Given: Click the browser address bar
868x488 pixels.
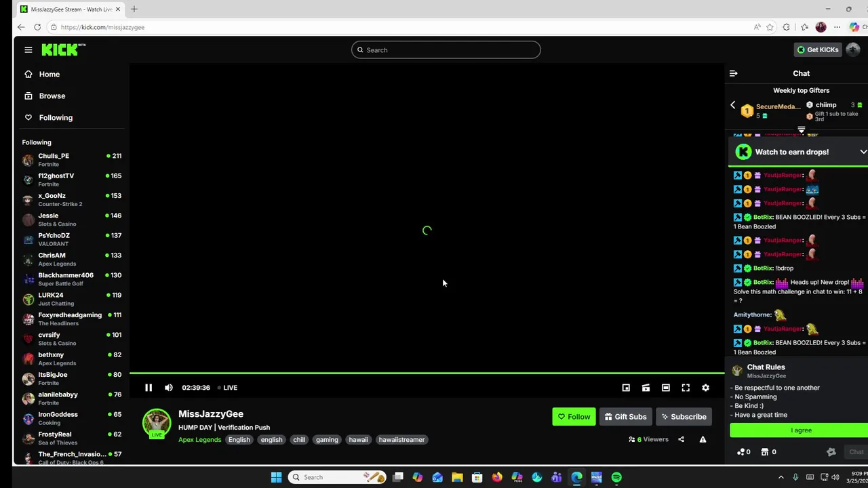Looking at the screenshot, I should (400, 27).
